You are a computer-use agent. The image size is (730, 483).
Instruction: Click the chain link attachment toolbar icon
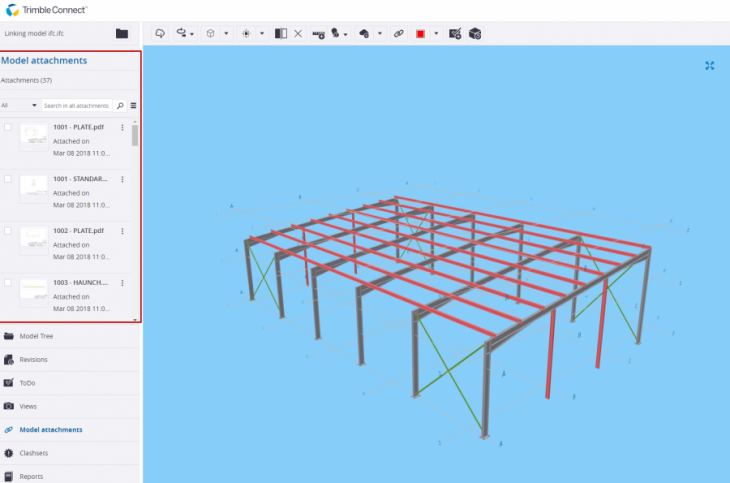point(398,33)
